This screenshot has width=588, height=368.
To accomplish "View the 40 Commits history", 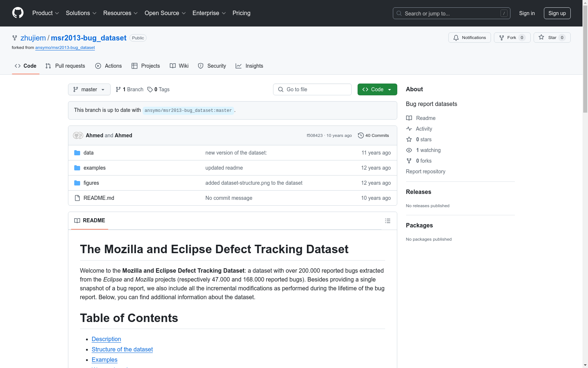I will coord(373,135).
